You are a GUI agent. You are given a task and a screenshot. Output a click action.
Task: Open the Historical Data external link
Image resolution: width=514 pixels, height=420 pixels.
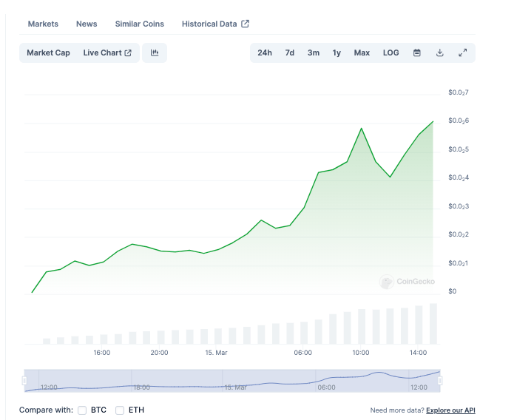215,24
